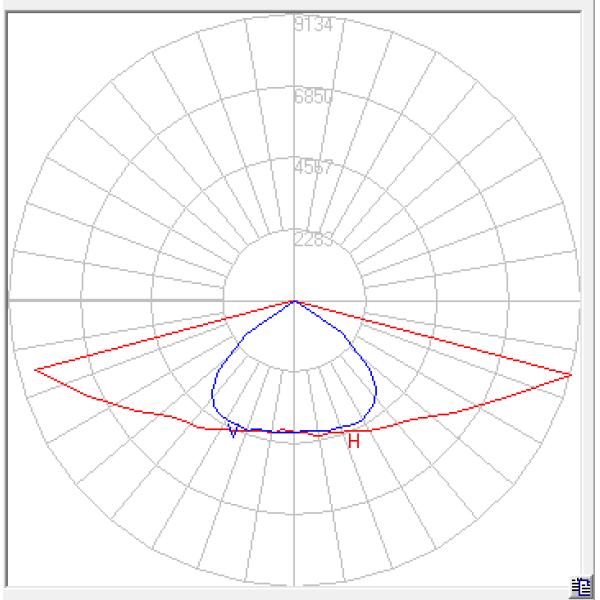Click the 4567 ring scale label
The width and height of the screenshot is (600, 600).
point(313,167)
